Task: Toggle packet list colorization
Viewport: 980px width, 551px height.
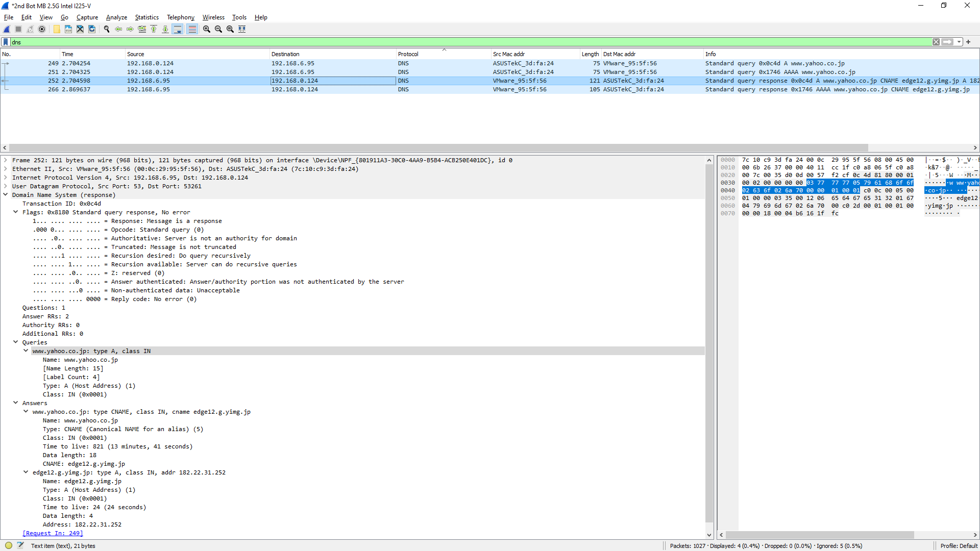Action: 191,29
